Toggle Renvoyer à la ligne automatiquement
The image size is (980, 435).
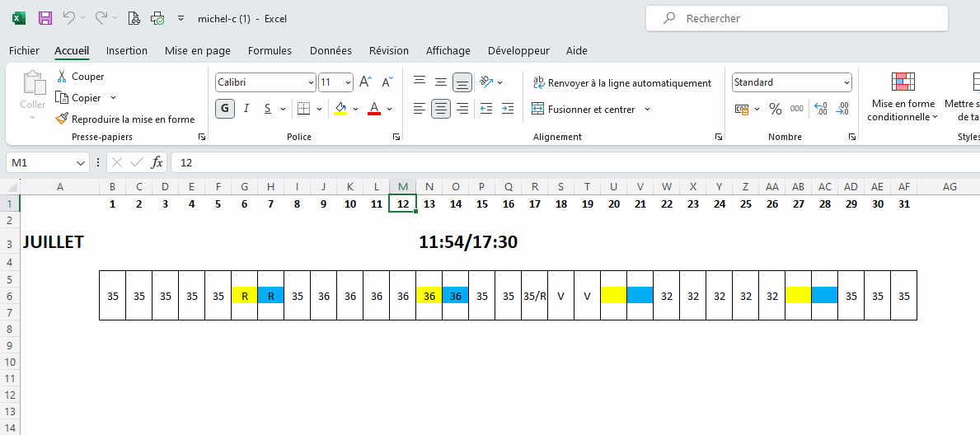pyautogui.click(x=621, y=82)
